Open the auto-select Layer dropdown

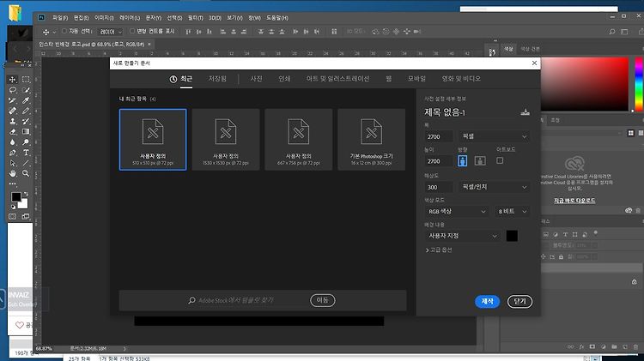click(x=111, y=32)
